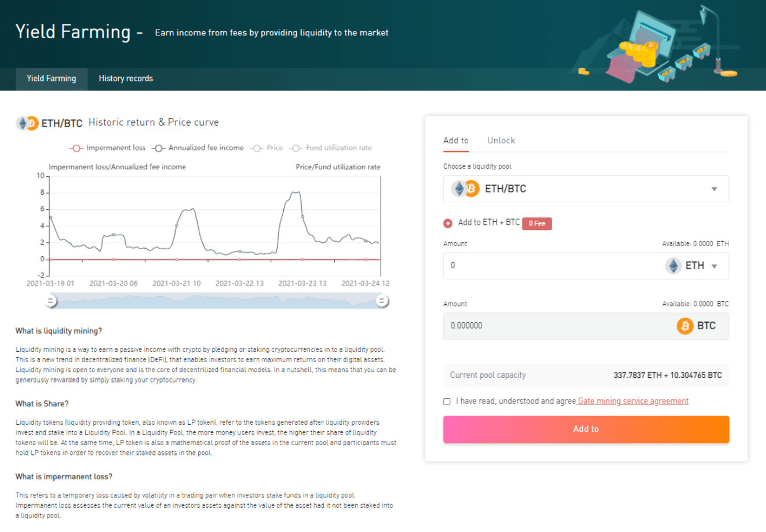
Task: Open the Gate mining service agreement link
Action: point(633,401)
